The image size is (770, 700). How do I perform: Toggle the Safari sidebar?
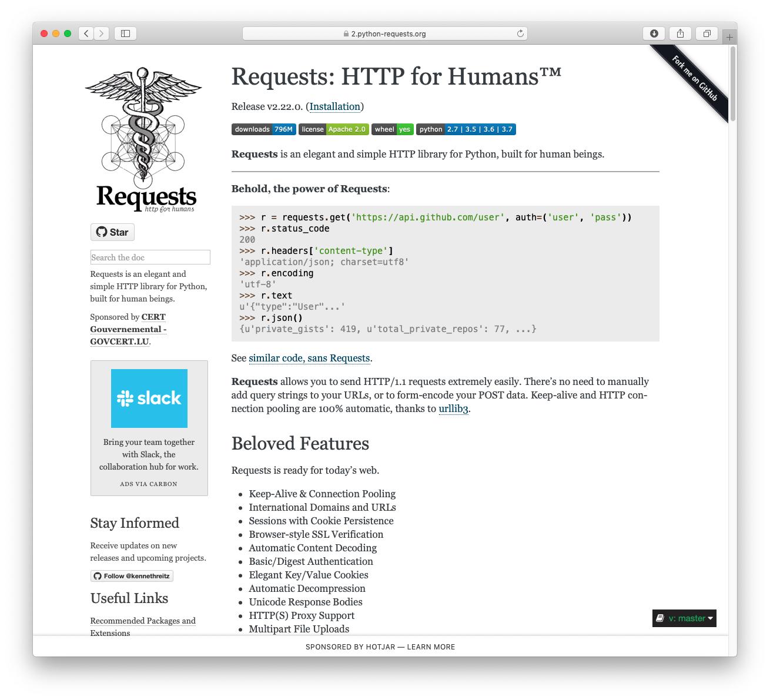tap(125, 34)
